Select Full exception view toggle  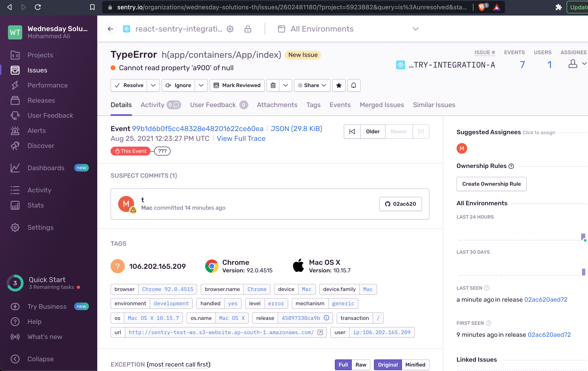[x=343, y=364]
